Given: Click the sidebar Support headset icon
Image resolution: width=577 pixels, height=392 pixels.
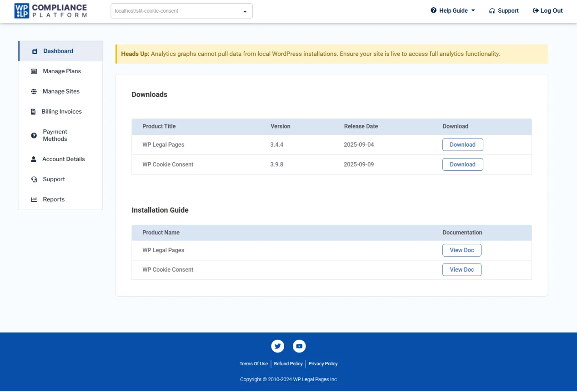Looking at the screenshot, I should [34, 179].
